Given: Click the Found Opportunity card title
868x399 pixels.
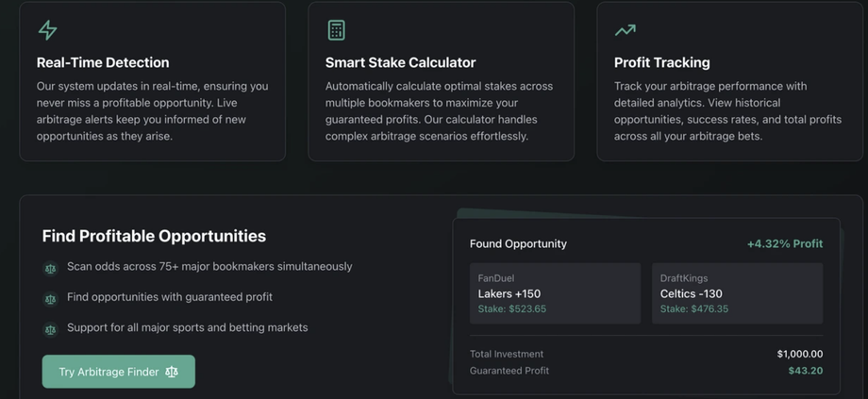Looking at the screenshot, I should (x=518, y=244).
